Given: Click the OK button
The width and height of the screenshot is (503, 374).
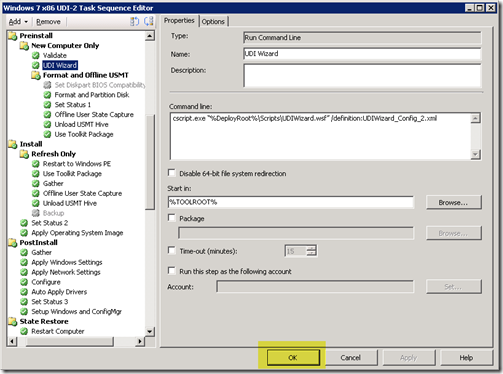Looking at the screenshot, I should pyautogui.click(x=293, y=358).
